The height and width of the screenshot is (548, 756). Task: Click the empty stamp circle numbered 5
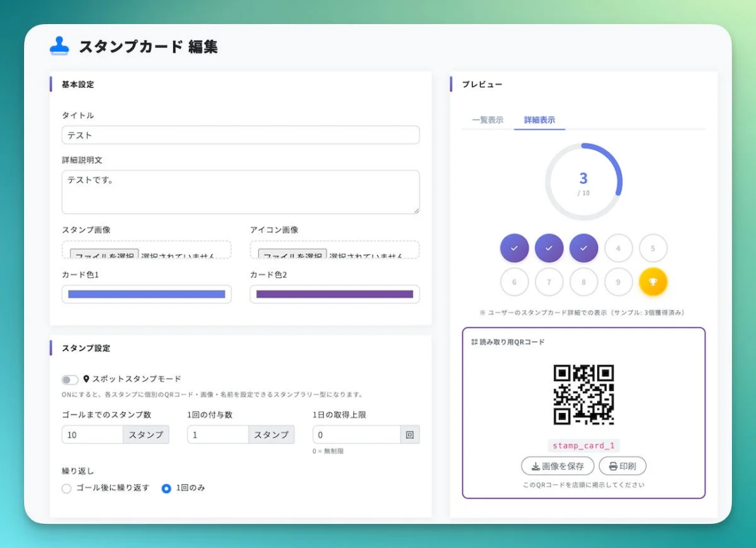(x=653, y=248)
